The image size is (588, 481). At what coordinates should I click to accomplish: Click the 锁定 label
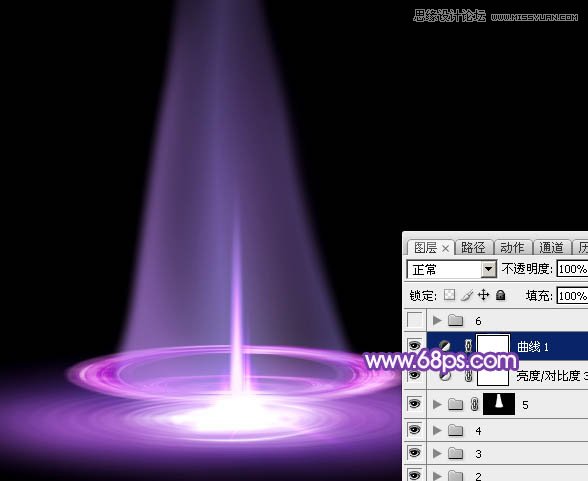tap(423, 296)
